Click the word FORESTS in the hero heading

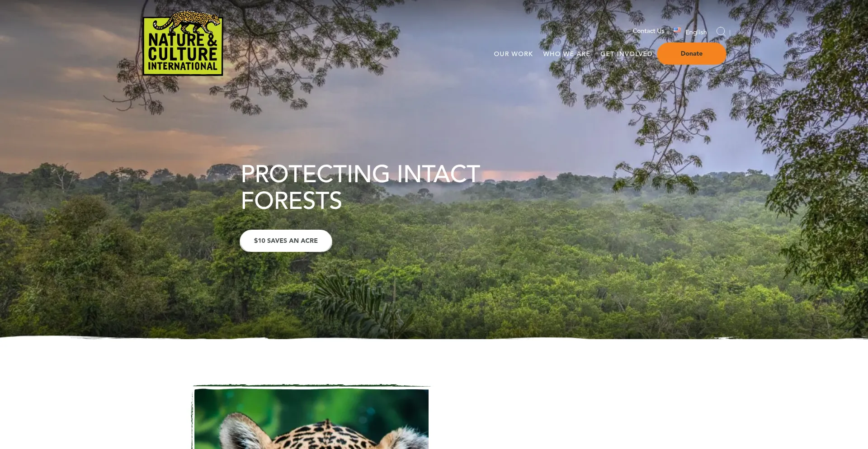(x=291, y=200)
